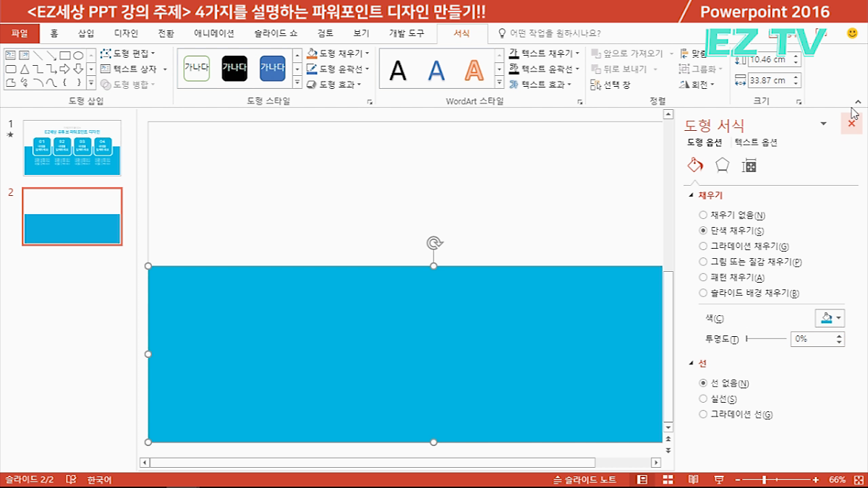Image resolution: width=868 pixels, height=488 pixels.
Task: Click 슬라이드 노트 button in status bar
Action: click(x=584, y=480)
